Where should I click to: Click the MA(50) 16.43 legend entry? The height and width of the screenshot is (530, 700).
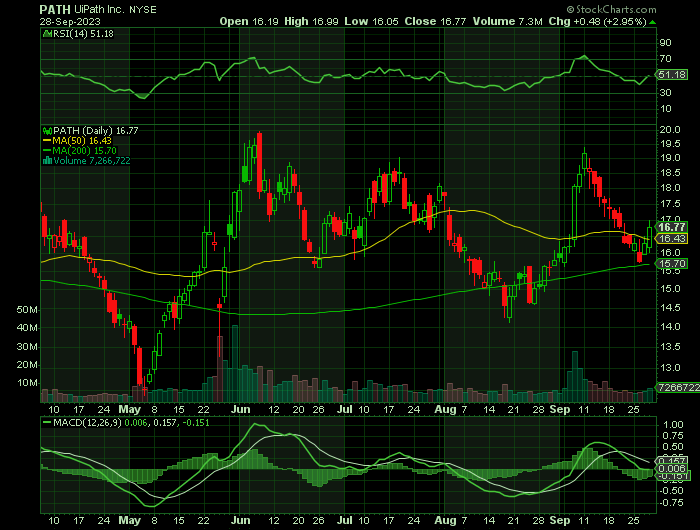click(x=82, y=141)
